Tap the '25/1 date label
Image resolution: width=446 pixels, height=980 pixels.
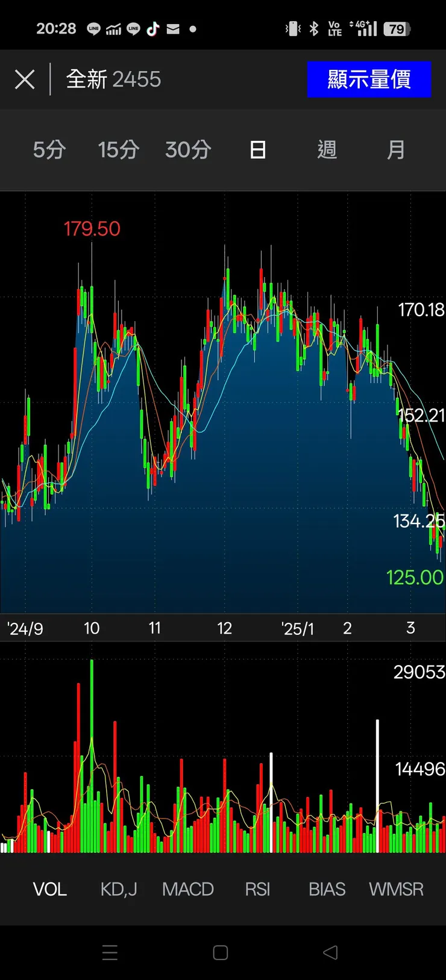pos(297,629)
